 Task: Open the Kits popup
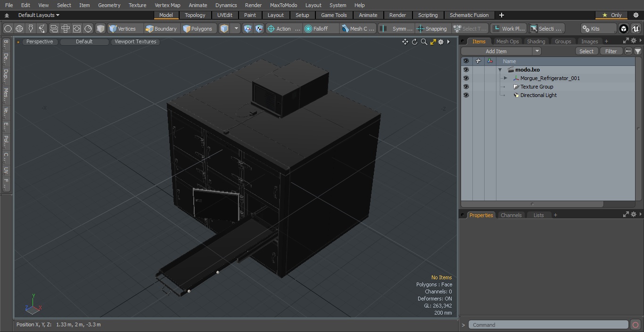click(x=598, y=29)
